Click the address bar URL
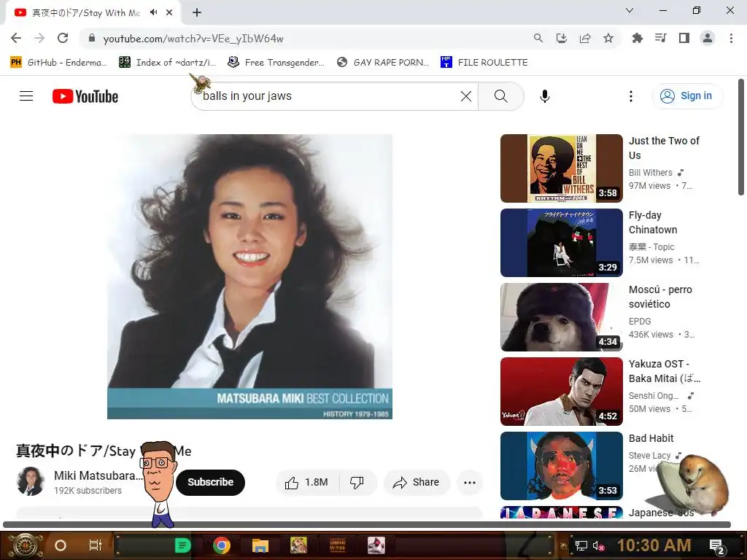747x560 pixels. pyautogui.click(x=193, y=39)
